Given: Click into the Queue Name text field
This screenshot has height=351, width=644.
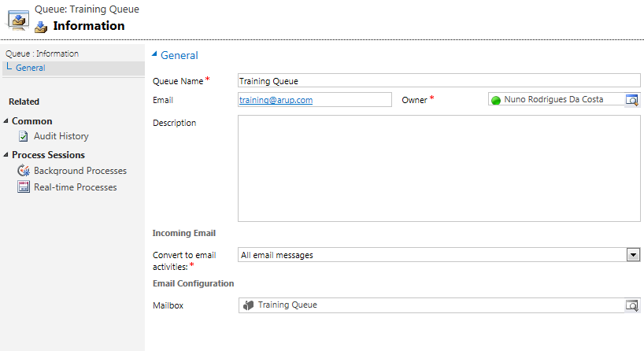Looking at the screenshot, I should [439, 80].
